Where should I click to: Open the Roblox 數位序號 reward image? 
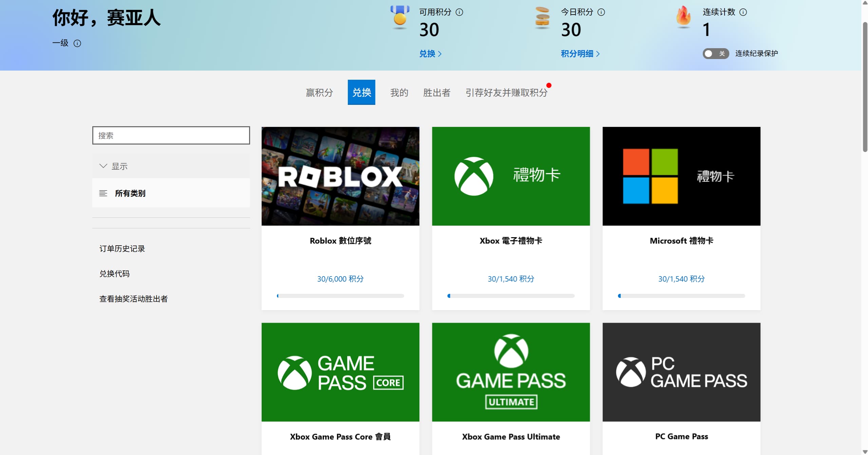pos(340,176)
